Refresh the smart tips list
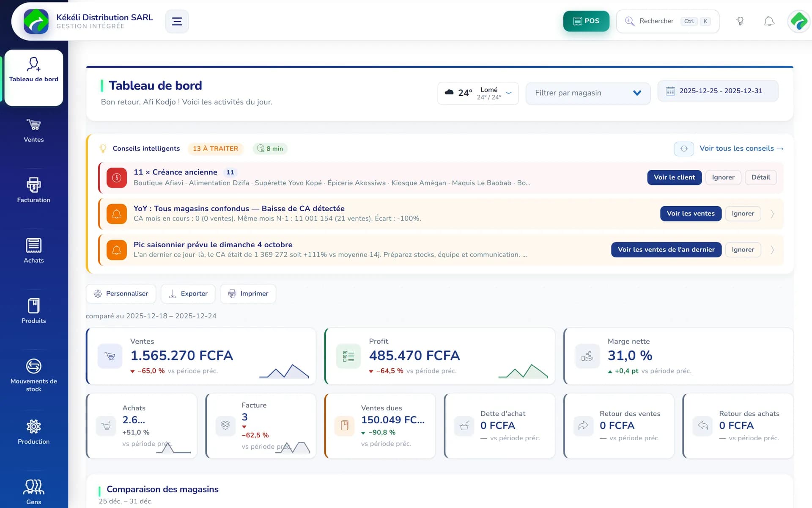 (x=684, y=149)
